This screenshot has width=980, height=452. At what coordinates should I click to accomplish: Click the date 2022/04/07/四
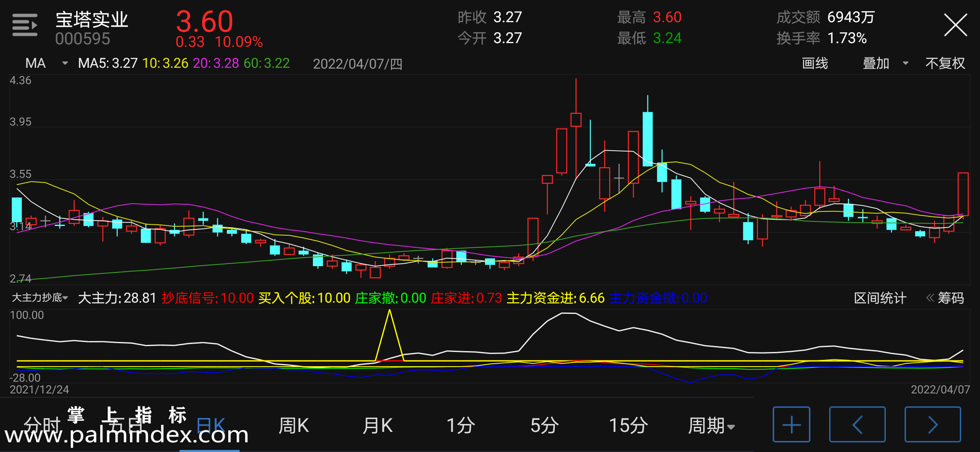(358, 64)
